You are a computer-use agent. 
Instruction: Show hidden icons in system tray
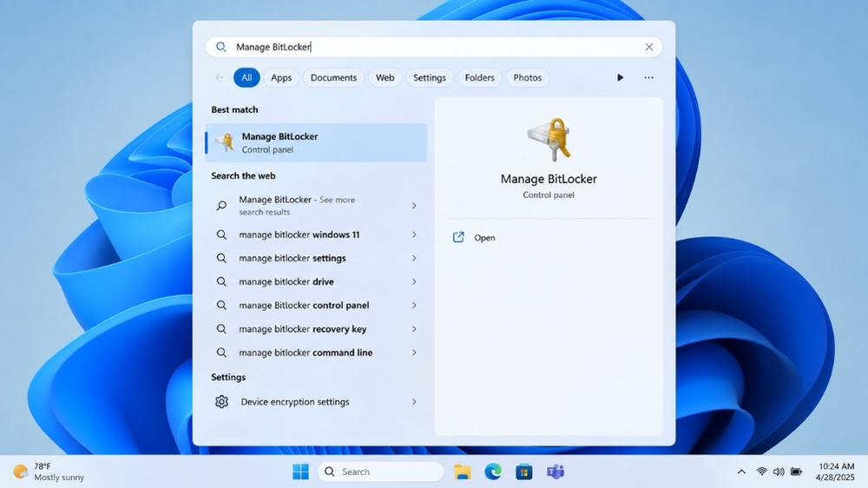tap(741, 472)
